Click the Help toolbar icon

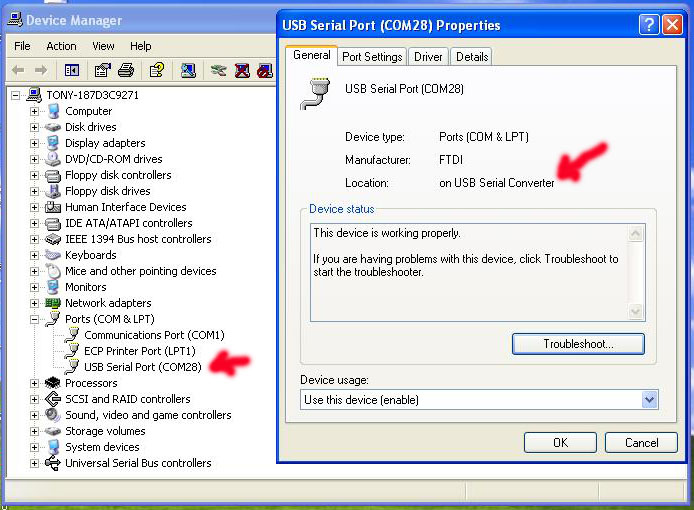157,70
